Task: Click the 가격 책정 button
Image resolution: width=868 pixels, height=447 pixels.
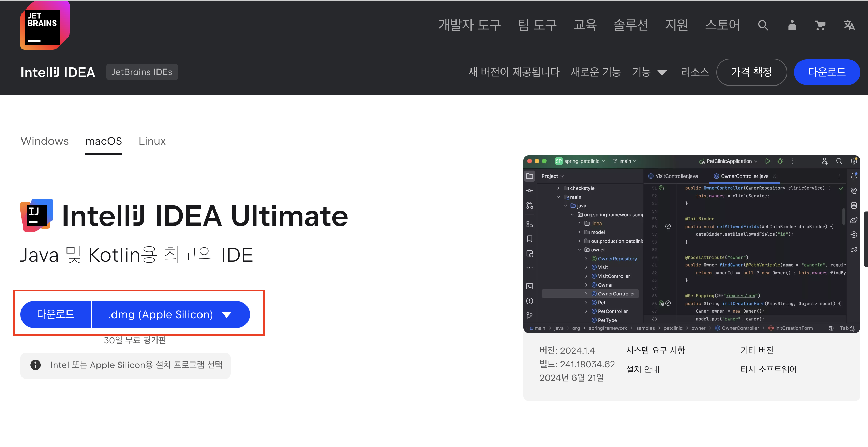Action: coord(751,72)
